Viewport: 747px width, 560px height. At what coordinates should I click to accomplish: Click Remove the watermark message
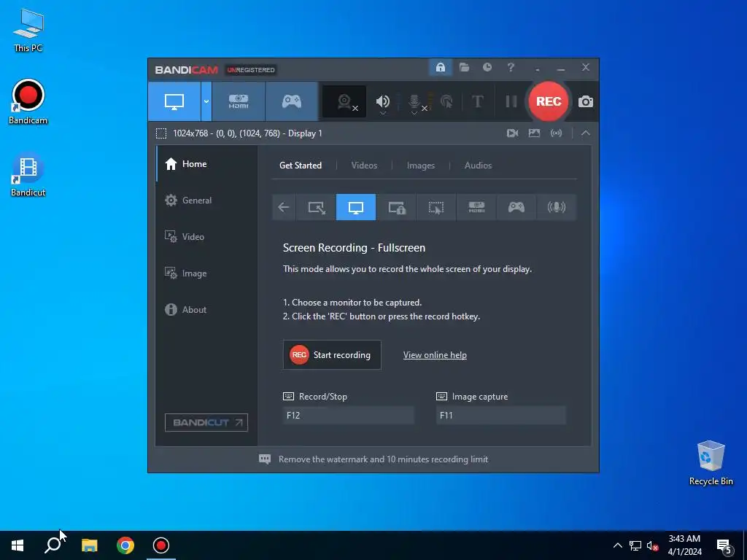coord(383,459)
